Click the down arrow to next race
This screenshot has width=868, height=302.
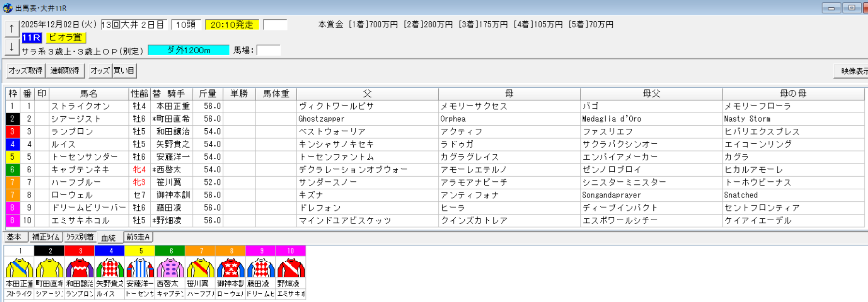click(12, 47)
